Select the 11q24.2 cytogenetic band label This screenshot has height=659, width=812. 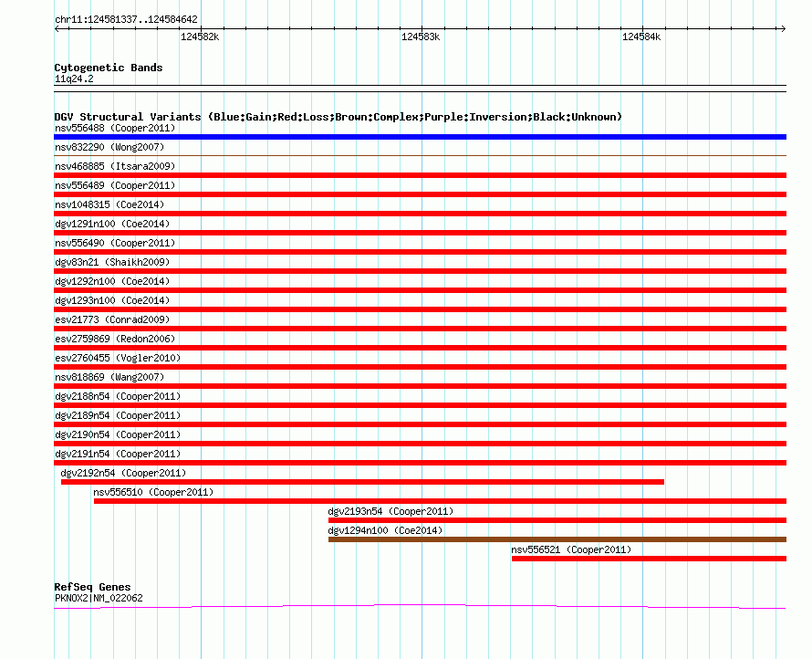coord(74,78)
